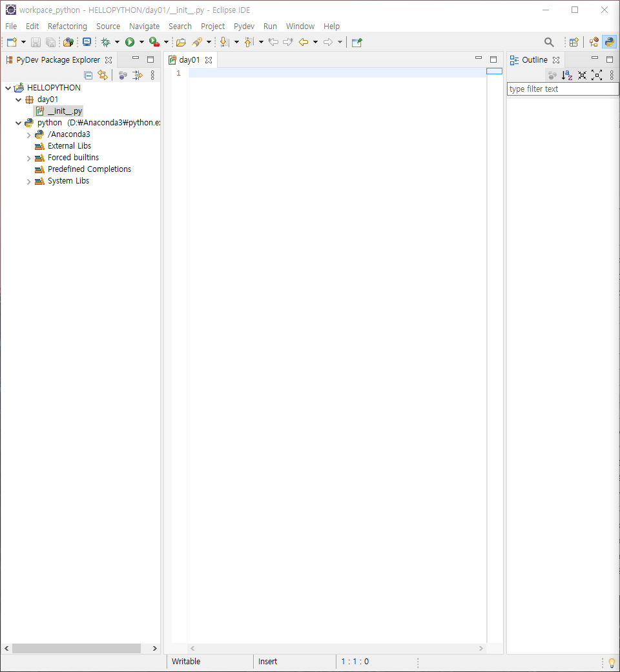Select External Libs in tree
Screen dimensions: 620x672
tap(69, 146)
